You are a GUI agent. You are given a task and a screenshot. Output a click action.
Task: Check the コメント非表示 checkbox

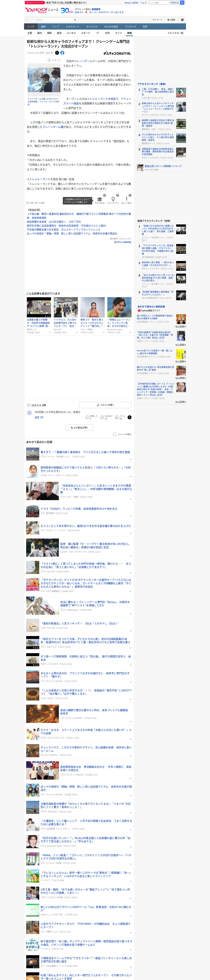[x=115, y=434]
